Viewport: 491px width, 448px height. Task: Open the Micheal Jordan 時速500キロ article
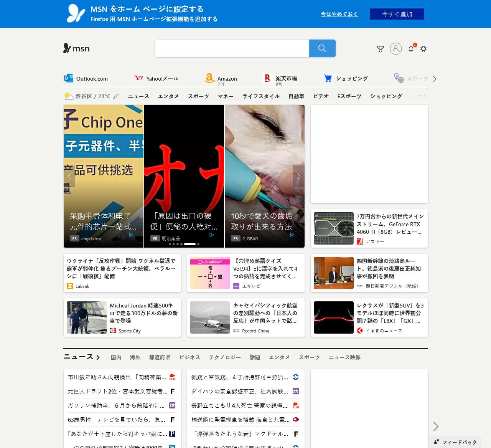[x=122, y=317]
